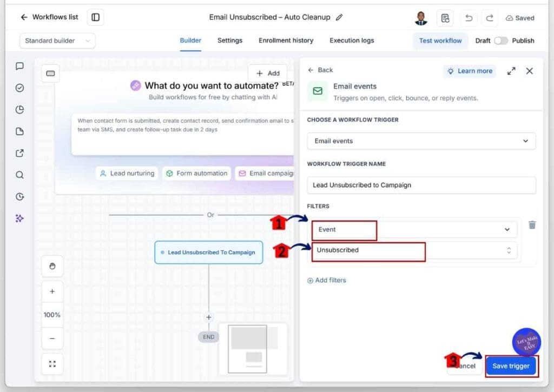Screen dimensions: 554x392
Task: Open the Email events trigger dropdown
Action: coord(421,141)
